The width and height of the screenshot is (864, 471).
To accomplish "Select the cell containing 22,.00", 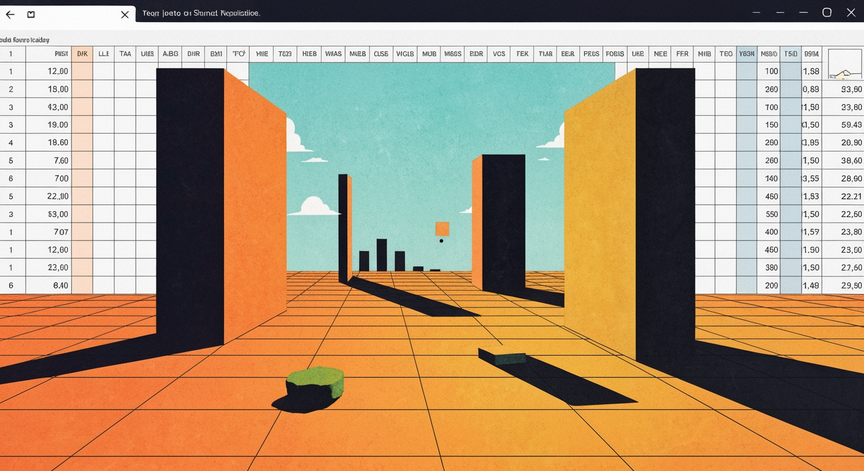I will (48, 196).
